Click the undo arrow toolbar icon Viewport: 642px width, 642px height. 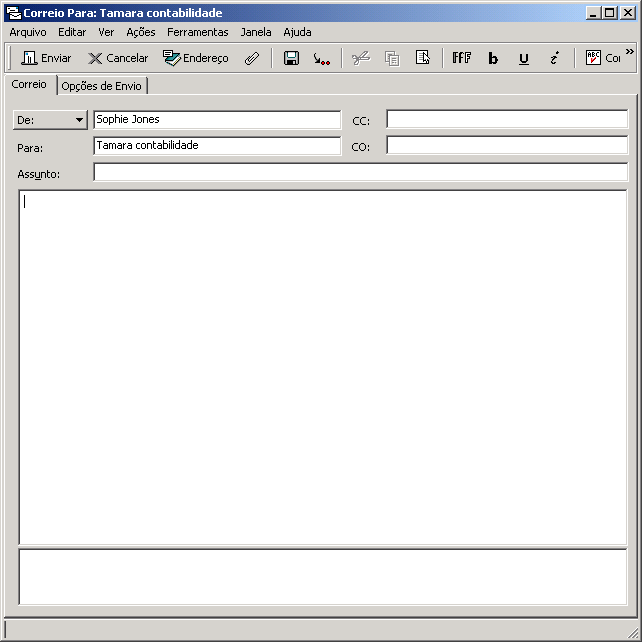click(x=321, y=58)
